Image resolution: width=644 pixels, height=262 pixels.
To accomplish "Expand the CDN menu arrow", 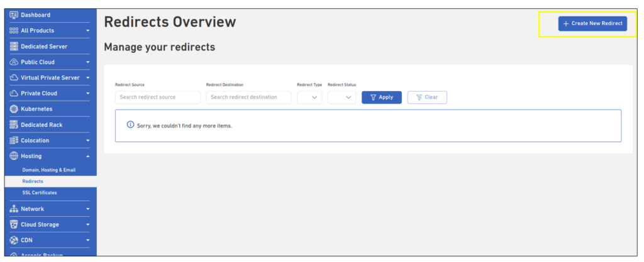I will [x=88, y=240].
